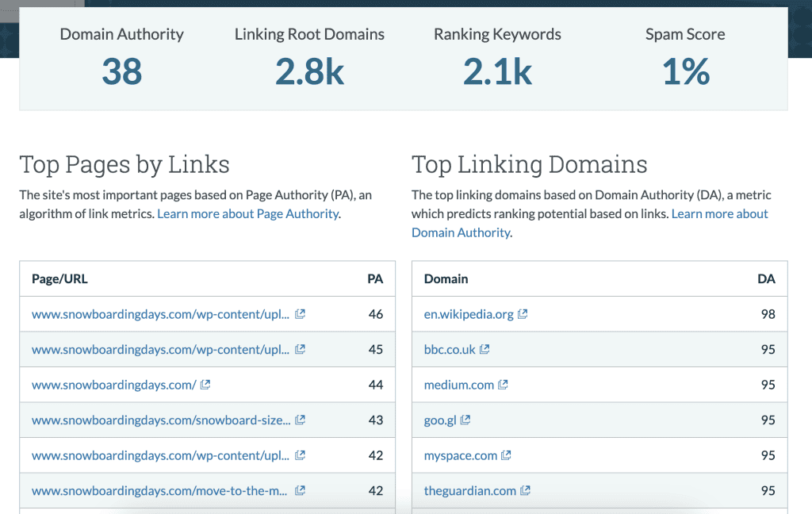Open external link icon in PA 45 row
Viewport: 812px width, 514px height.
300,349
